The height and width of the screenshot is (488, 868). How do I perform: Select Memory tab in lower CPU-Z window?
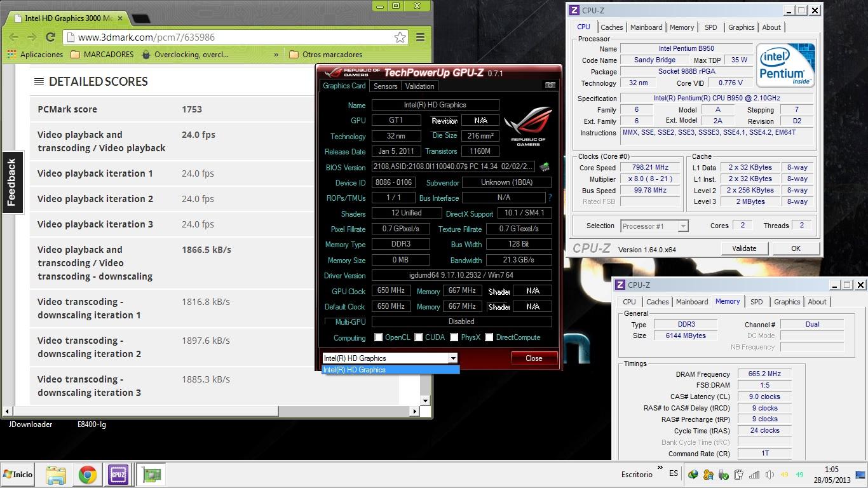(x=728, y=302)
